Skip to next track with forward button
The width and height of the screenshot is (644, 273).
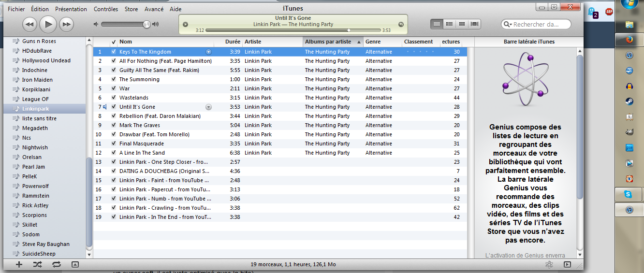[x=66, y=24]
